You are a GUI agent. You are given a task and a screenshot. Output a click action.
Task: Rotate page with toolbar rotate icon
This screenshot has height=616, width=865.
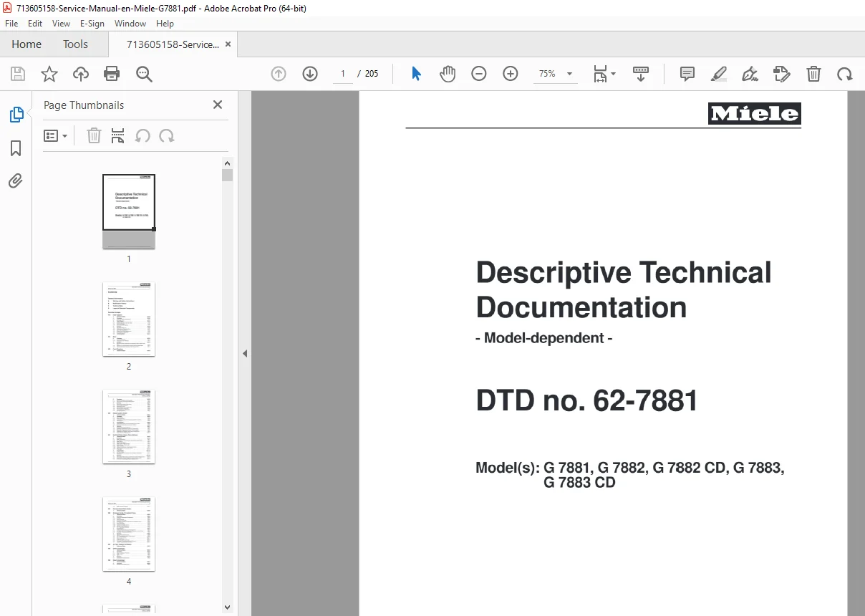tap(845, 74)
